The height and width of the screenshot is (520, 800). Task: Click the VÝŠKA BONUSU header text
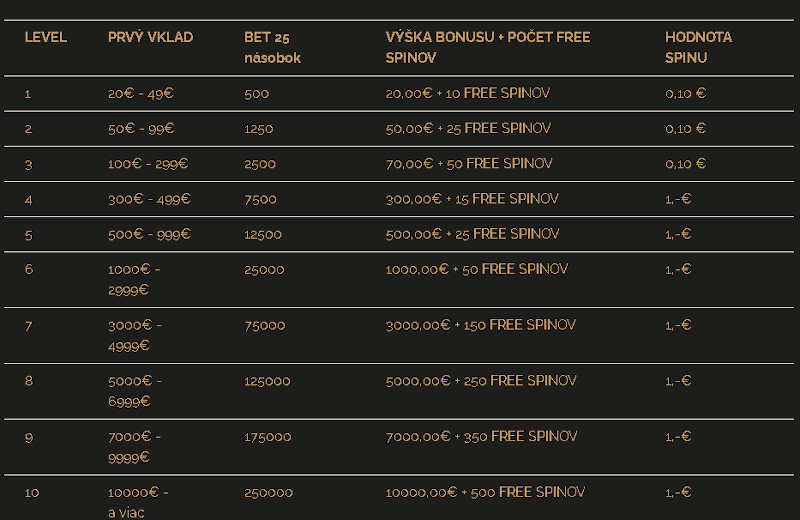440,37
